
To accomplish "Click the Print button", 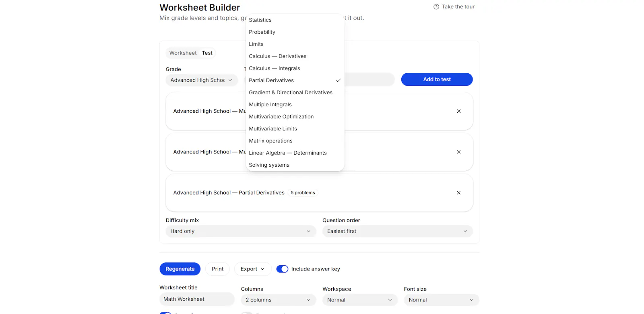I will coord(217,269).
